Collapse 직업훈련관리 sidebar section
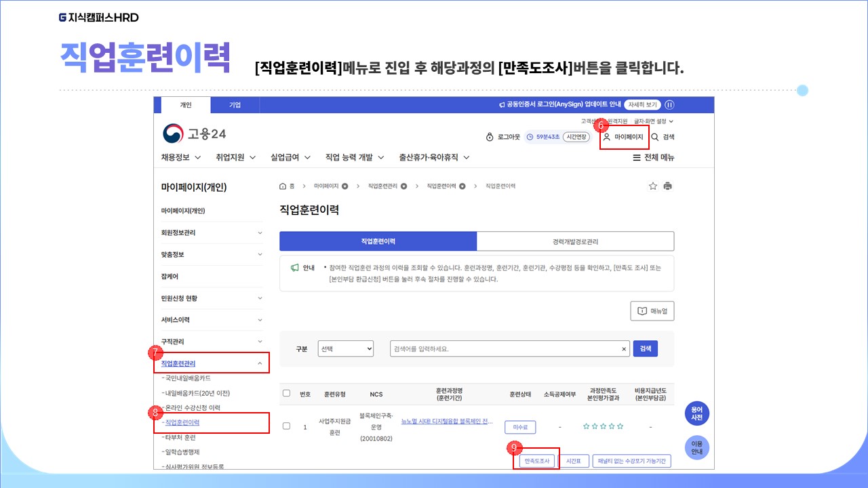868x488 pixels. pyautogui.click(x=260, y=363)
